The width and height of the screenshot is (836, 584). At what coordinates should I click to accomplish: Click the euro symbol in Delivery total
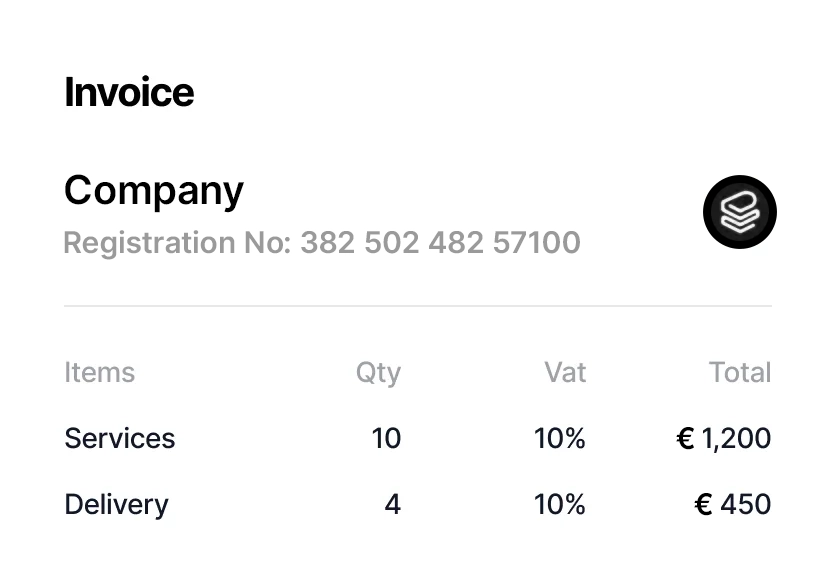(x=704, y=504)
